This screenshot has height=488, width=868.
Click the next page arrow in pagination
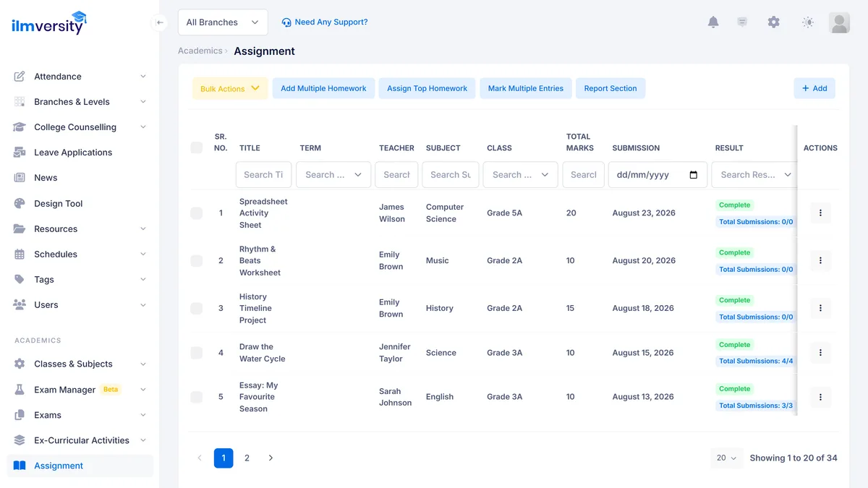pyautogui.click(x=271, y=458)
